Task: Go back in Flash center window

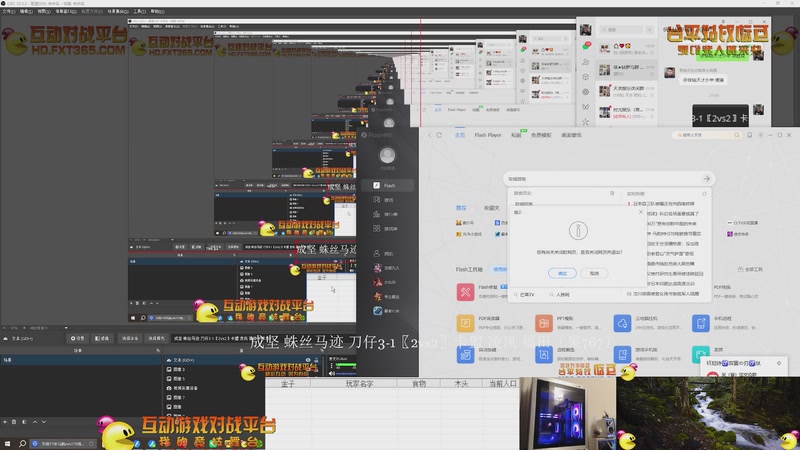Action: (430, 135)
